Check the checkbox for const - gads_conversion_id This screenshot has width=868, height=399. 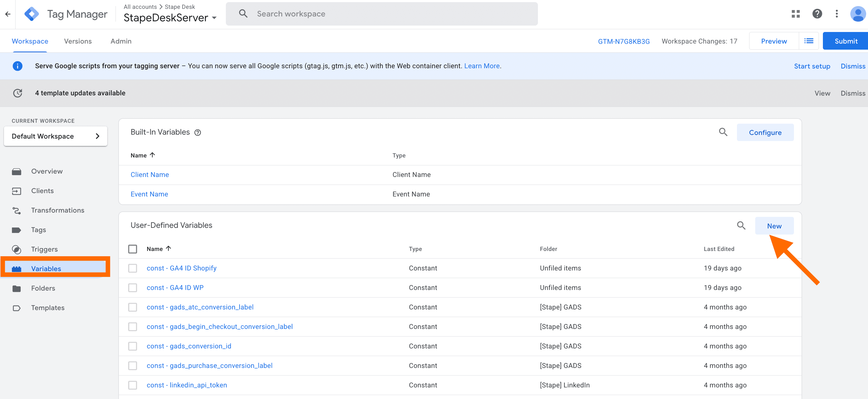tap(133, 346)
